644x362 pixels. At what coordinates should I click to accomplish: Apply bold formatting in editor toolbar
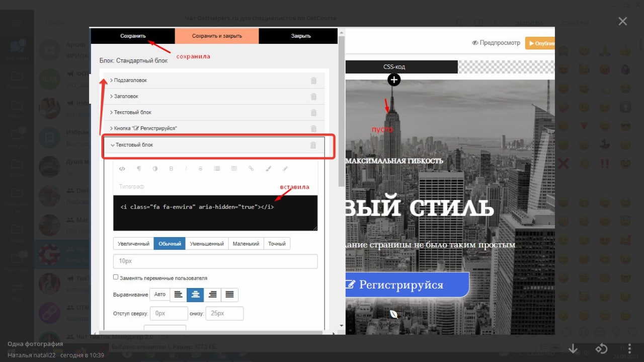tap(171, 169)
